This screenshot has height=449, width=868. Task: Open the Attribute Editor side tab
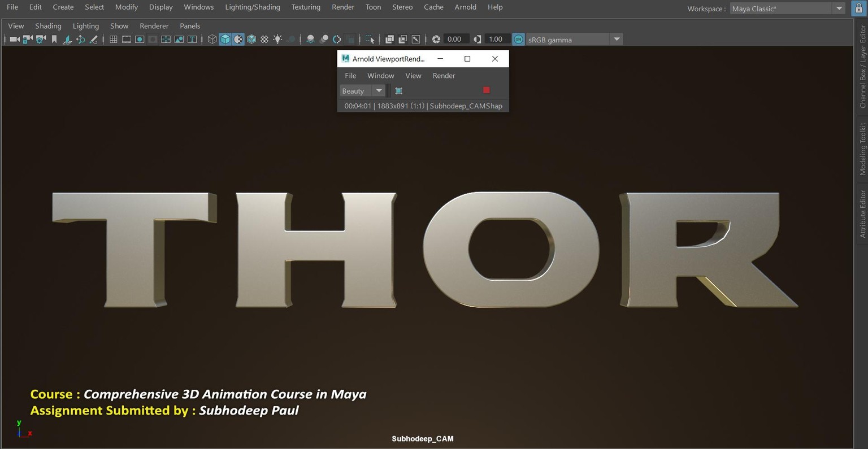[x=862, y=213]
